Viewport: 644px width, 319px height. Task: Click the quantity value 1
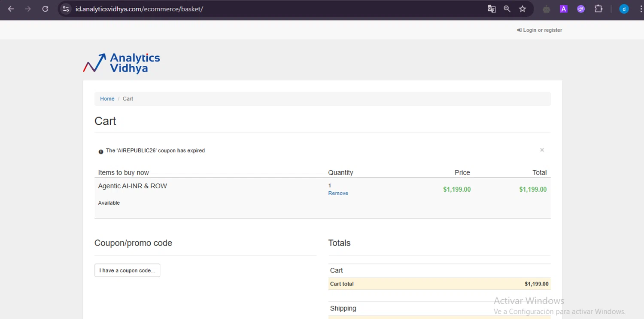tap(330, 186)
